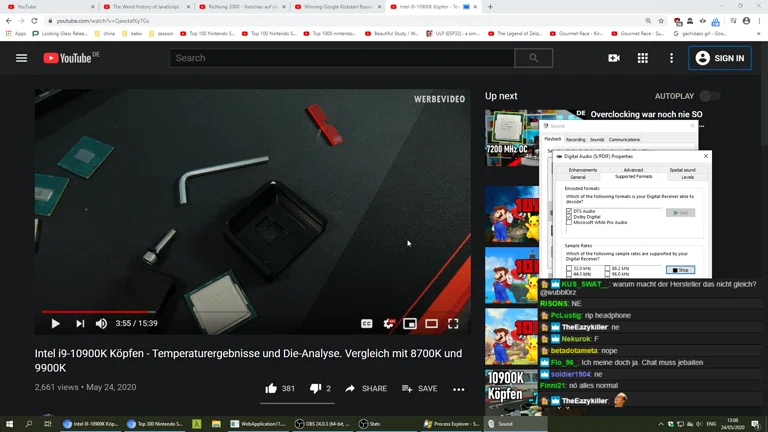768x432 pixels.
Task: Open the player settings gear
Action: tap(388, 324)
